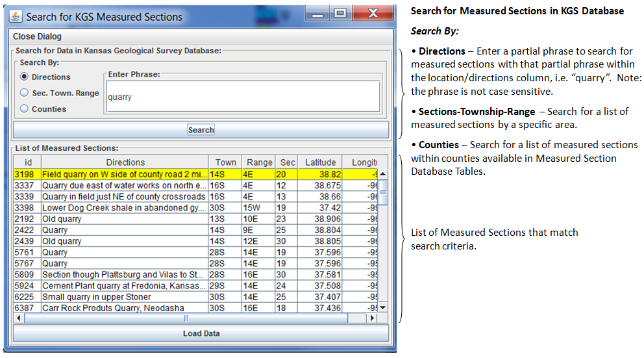Select row 6225 Small quarry in upper Stoner
Screen dimensions: 644x358
195,296
